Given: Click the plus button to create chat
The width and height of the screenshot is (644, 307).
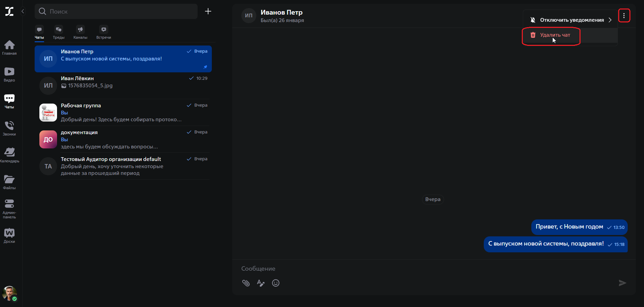Looking at the screenshot, I should point(208,11).
